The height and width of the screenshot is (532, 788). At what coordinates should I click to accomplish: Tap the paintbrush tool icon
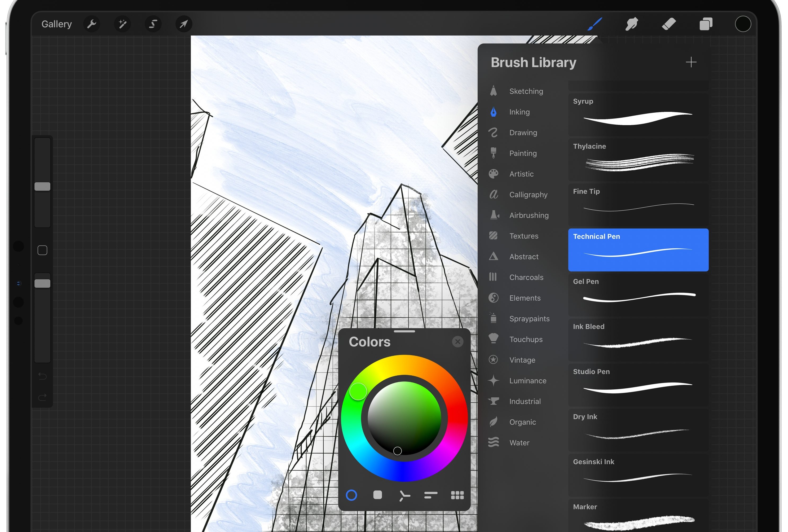(595, 24)
